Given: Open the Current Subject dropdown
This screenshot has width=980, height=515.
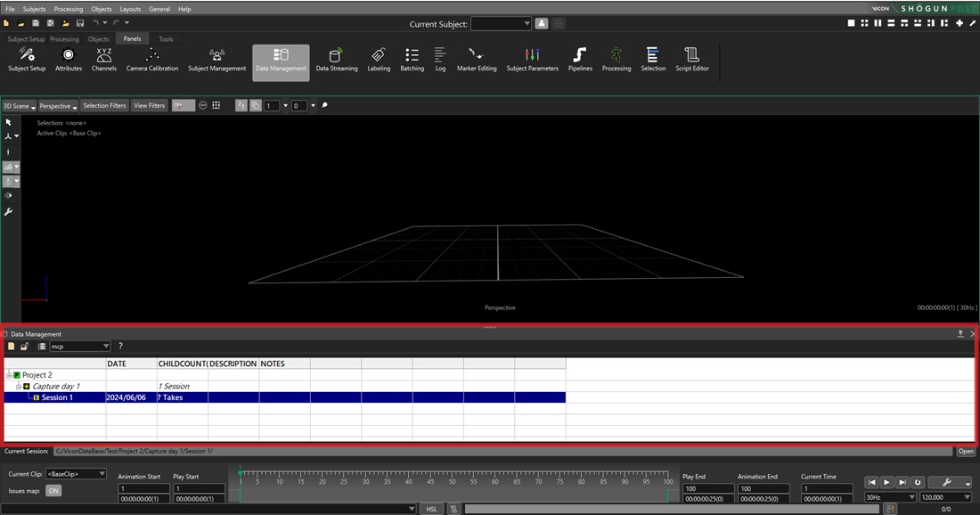Looking at the screenshot, I should 501,24.
